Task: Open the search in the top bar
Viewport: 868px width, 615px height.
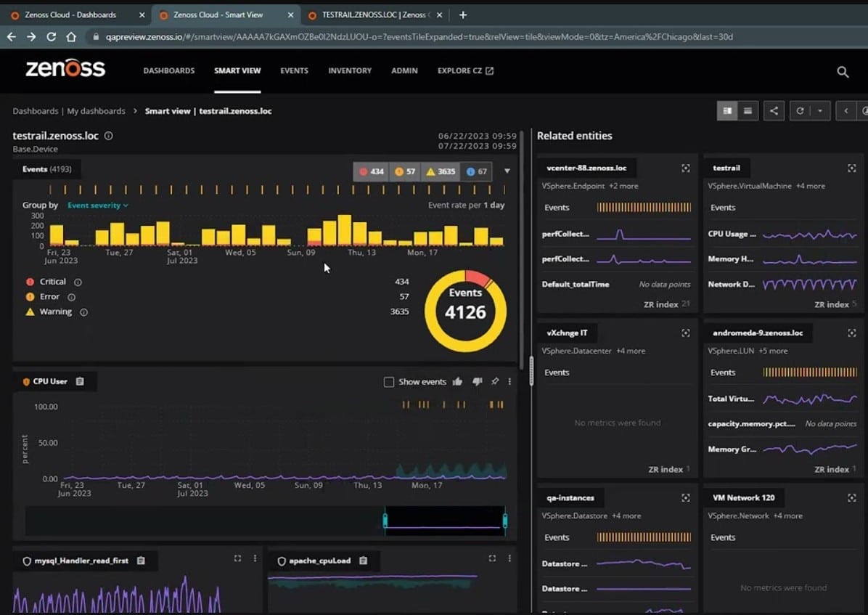Action: tap(842, 71)
